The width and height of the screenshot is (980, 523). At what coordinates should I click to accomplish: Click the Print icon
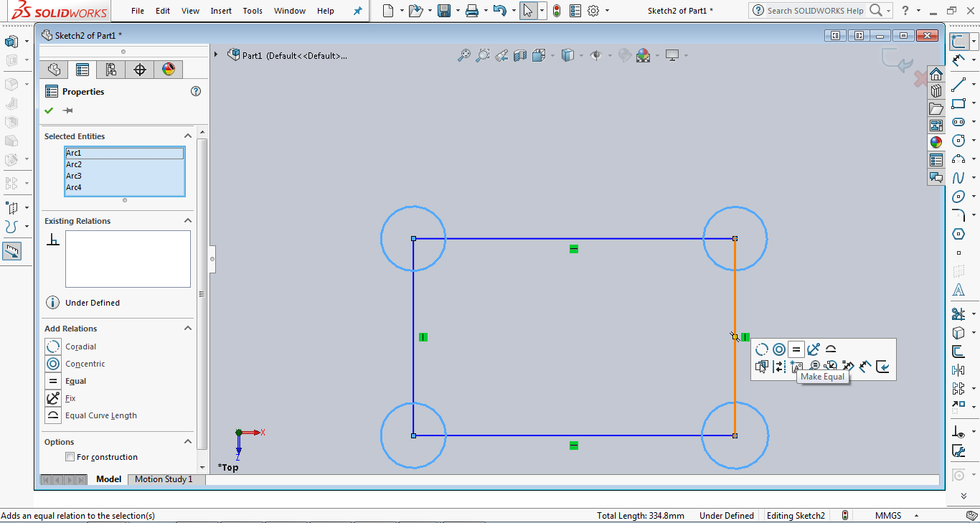coord(471,11)
